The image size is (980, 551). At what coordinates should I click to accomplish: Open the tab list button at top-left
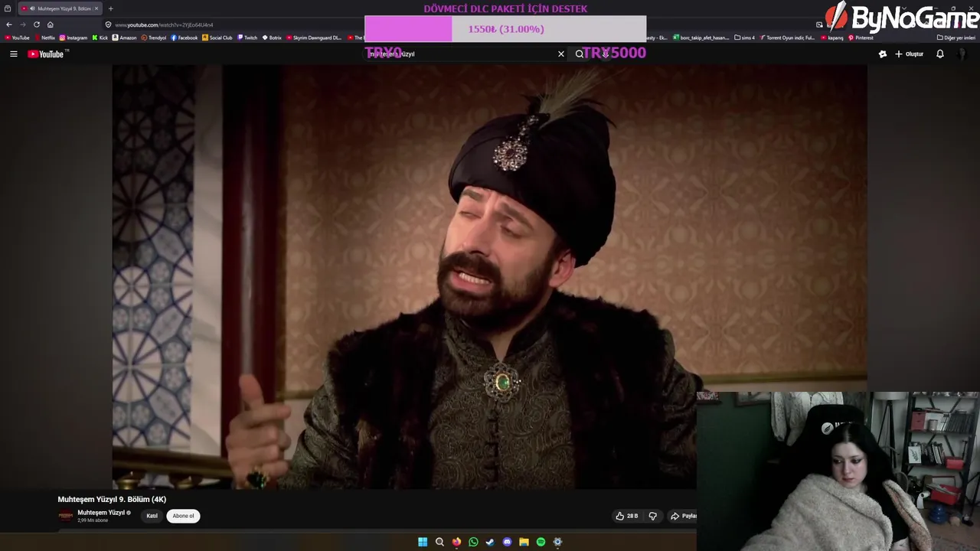point(8,8)
